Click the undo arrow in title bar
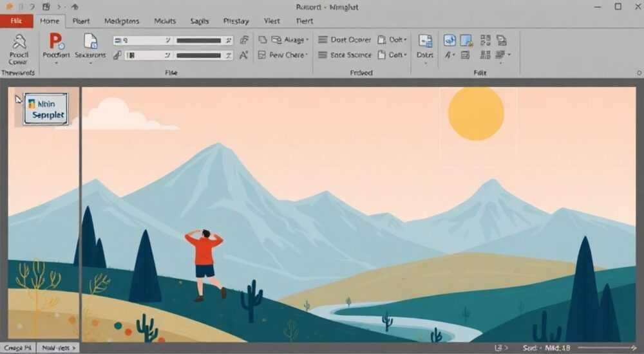Viewport: 644px width, 354px height. coord(32,6)
